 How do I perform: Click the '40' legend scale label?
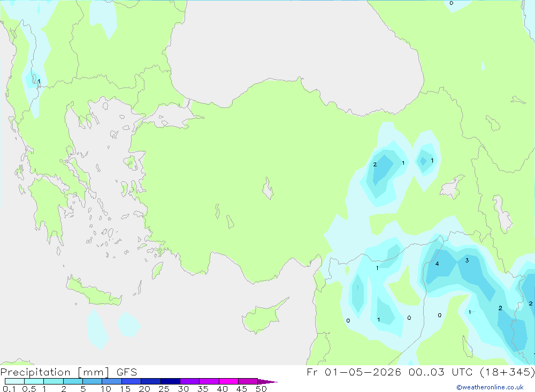point(222,389)
